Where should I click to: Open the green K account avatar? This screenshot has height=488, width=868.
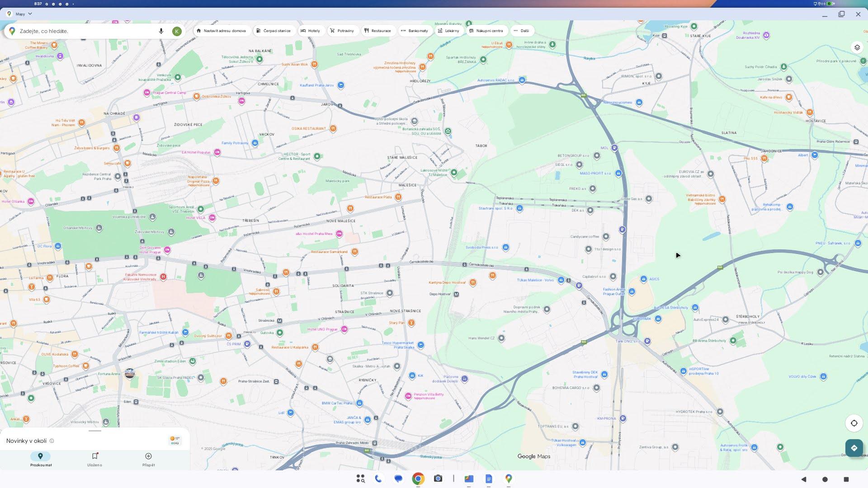tap(177, 31)
